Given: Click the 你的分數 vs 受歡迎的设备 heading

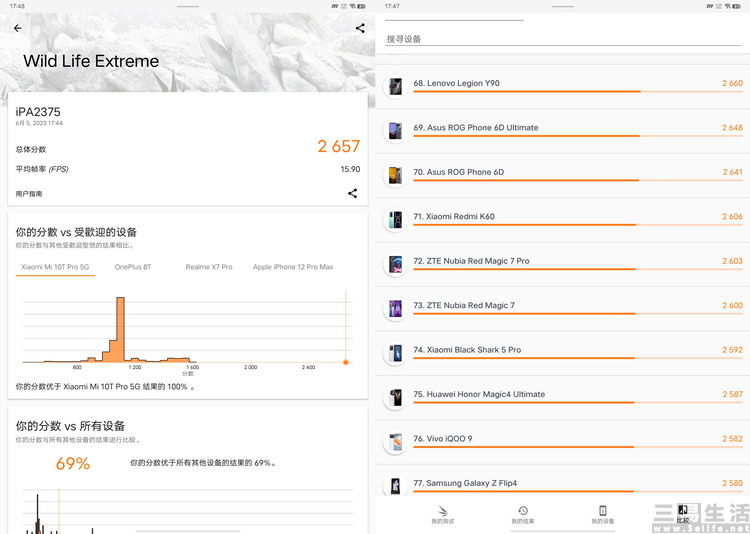Looking at the screenshot, I should [x=77, y=232].
